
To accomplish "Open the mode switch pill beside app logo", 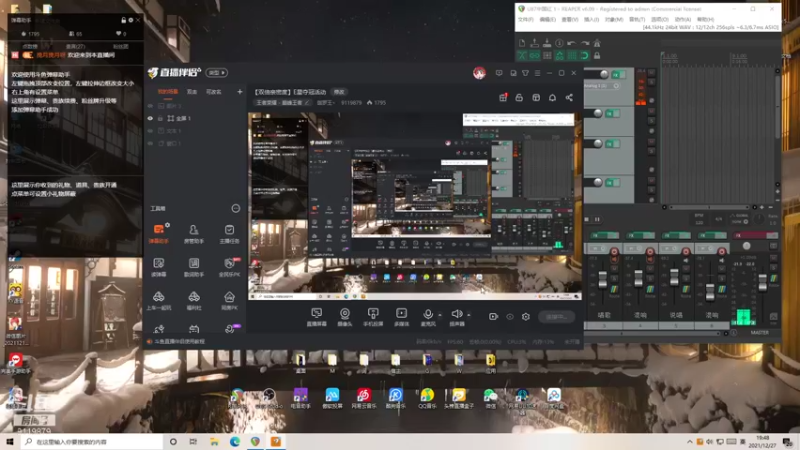I will [216, 73].
